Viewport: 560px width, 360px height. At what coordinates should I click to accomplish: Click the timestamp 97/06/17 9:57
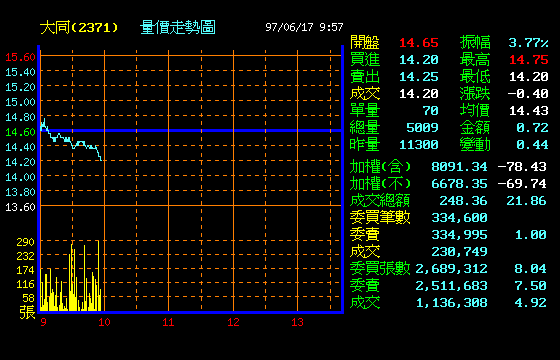[x=304, y=27]
